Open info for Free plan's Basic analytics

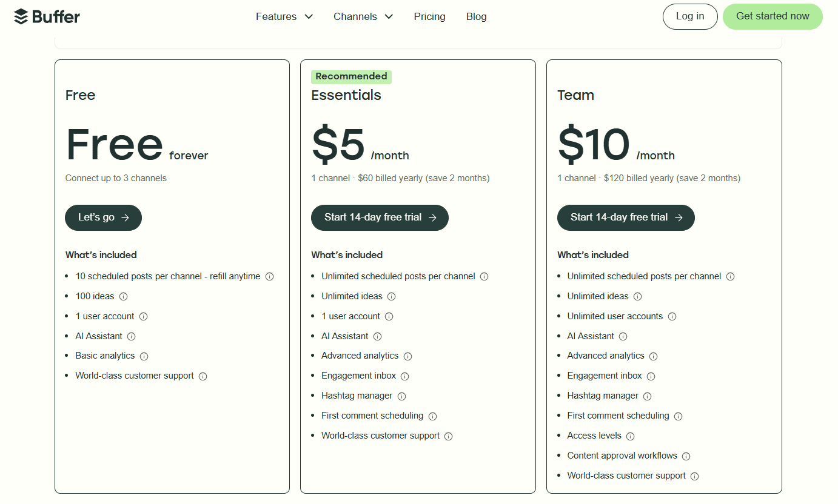(144, 356)
